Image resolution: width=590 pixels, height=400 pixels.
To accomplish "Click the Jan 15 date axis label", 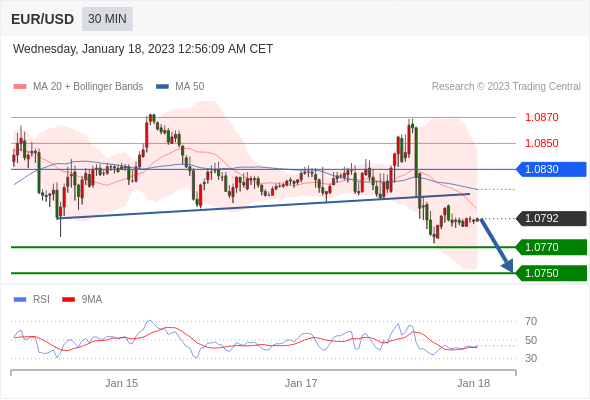I will (x=122, y=383).
